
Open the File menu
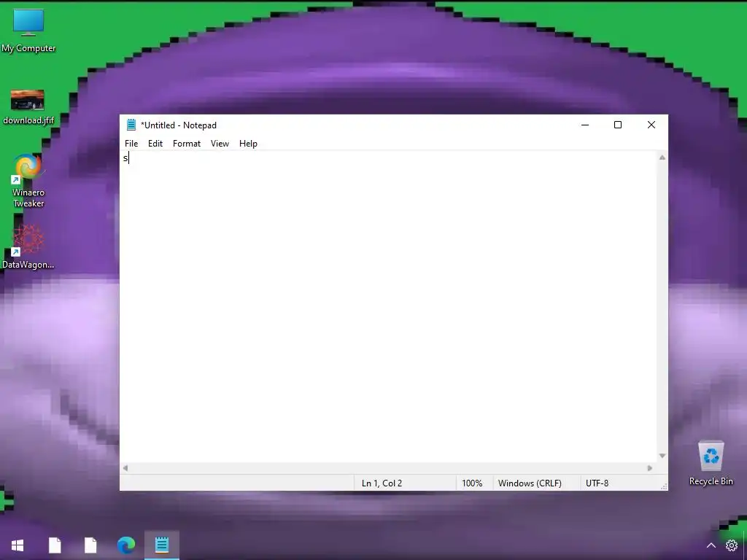(131, 144)
